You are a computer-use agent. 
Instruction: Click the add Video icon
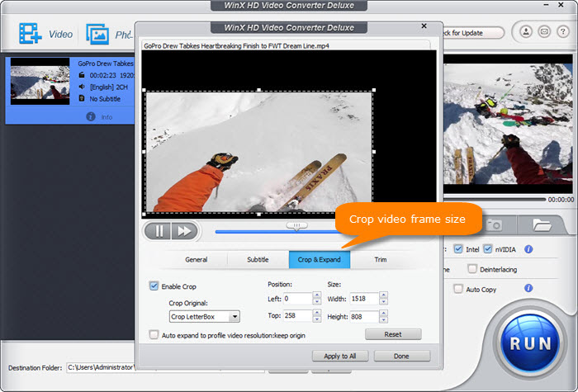[x=32, y=34]
